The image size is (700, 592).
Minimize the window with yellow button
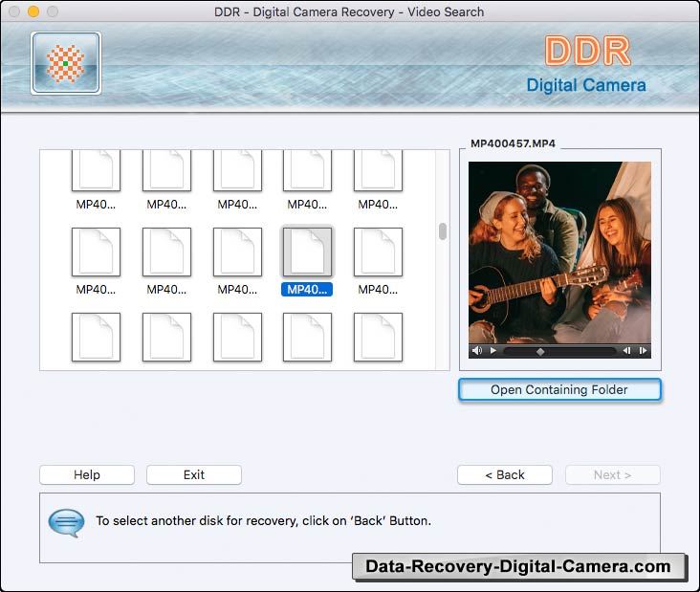[x=33, y=11]
